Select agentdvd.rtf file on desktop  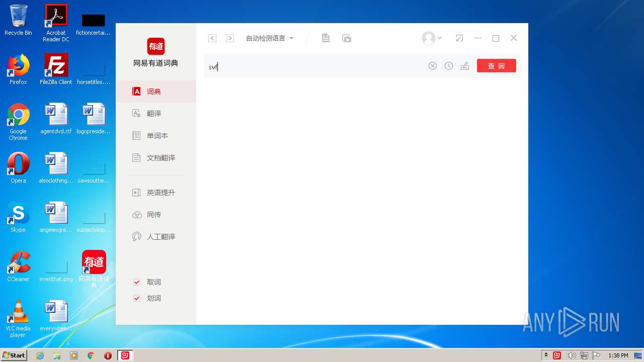click(56, 119)
